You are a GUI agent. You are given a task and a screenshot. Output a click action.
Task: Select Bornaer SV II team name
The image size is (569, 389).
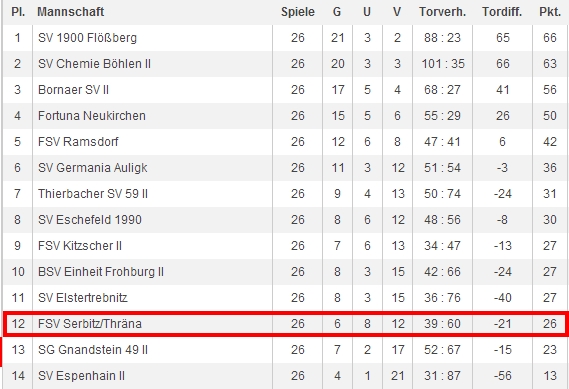73,90
